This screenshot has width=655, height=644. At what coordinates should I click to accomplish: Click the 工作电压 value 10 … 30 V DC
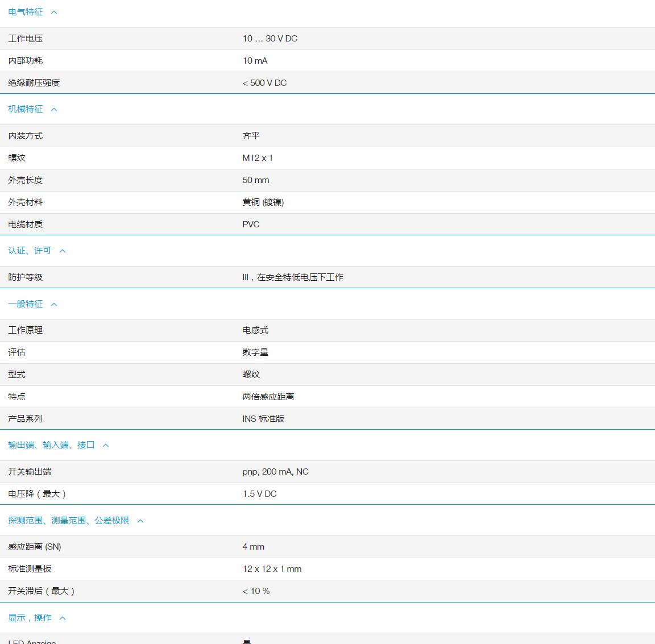pyautogui.click(x=270, y=39)
